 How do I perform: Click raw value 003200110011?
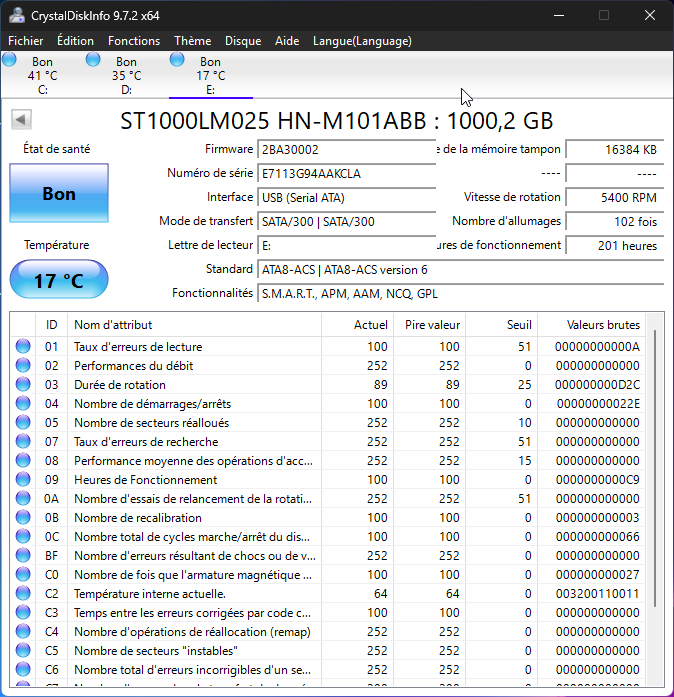coord(597,593)
